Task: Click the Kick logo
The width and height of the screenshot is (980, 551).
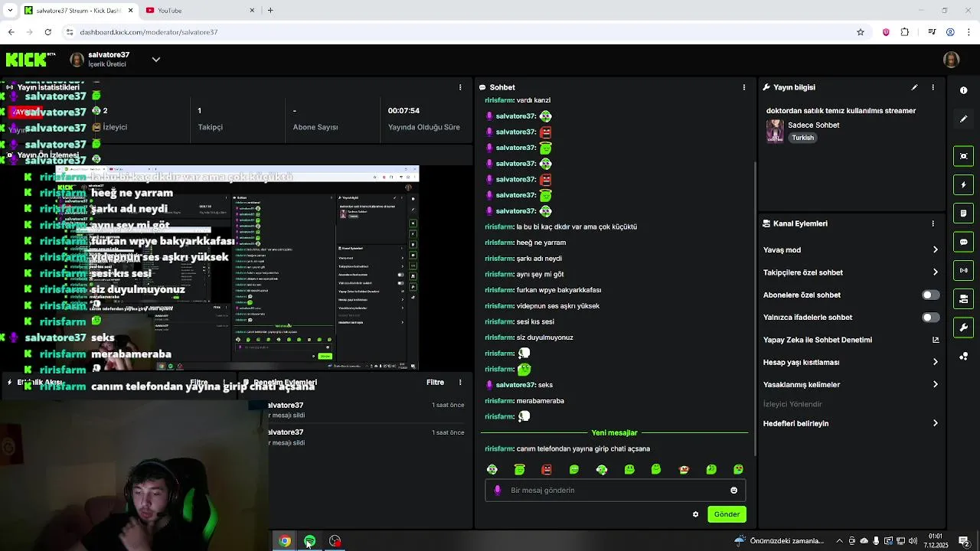Action: 31,60
